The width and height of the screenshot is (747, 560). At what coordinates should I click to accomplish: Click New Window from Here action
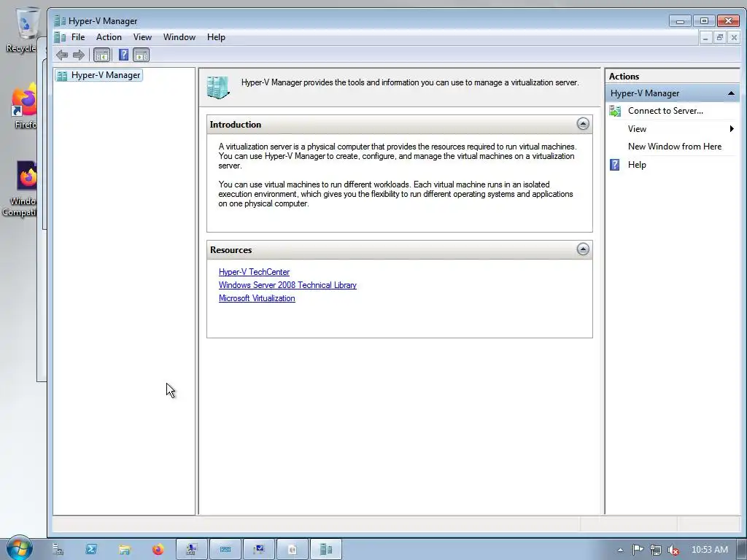[x=675, y=147]
